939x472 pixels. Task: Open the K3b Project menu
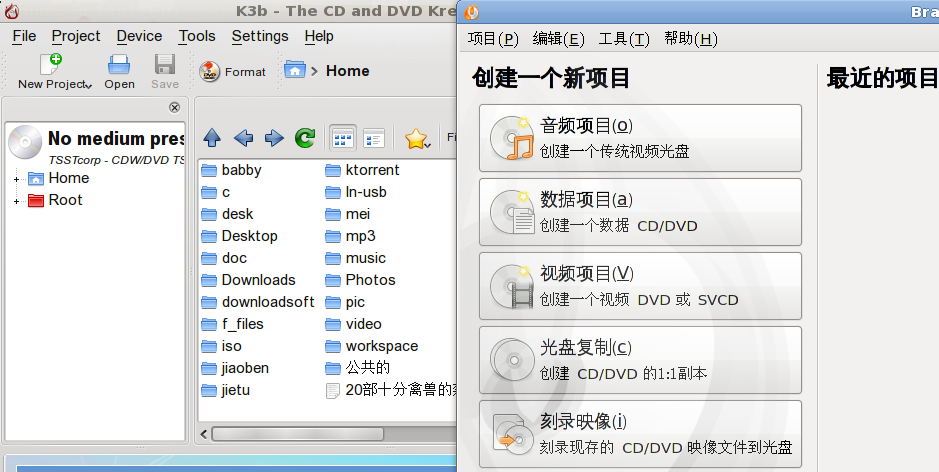coord(76,37)
